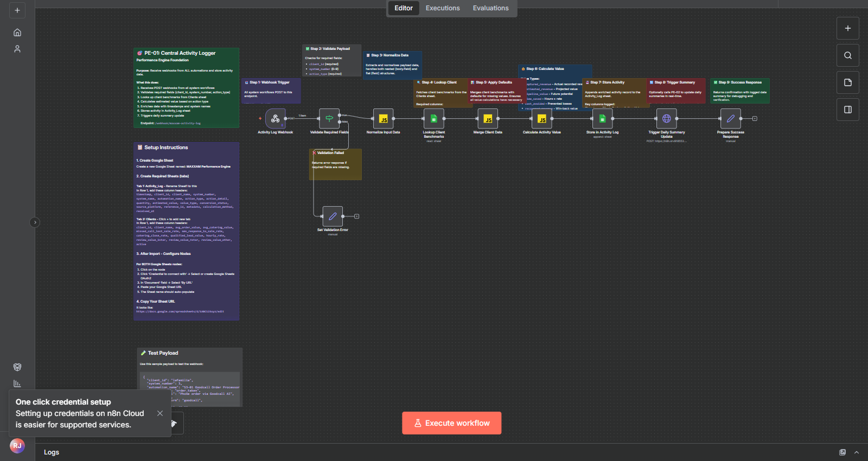The image size is (868, 461).
Task: Open the Evaluations tab
Action: pos(491,8)
